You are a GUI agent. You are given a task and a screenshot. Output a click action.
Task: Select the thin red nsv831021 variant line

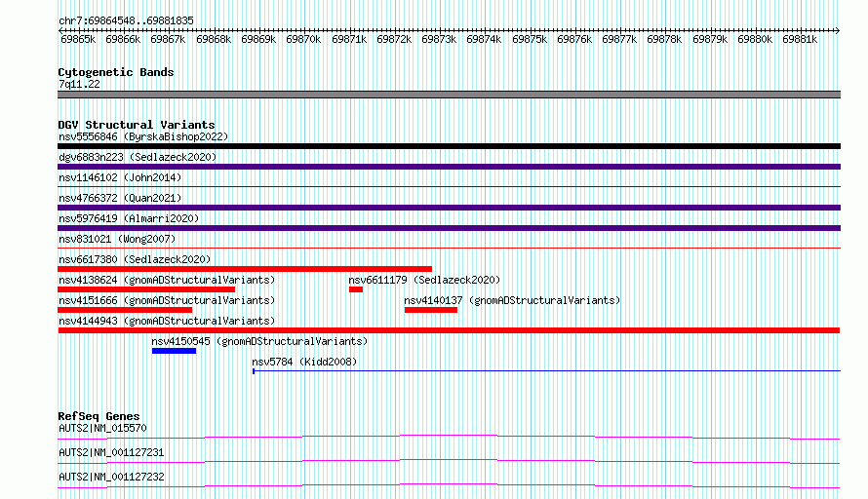[449, 248]
